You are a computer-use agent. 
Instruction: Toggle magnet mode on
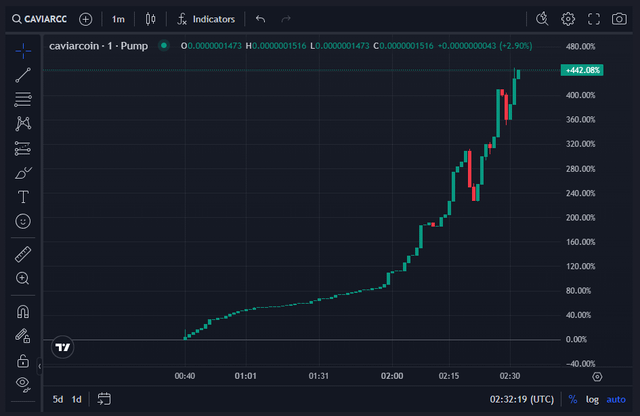[x=23, y=312]
